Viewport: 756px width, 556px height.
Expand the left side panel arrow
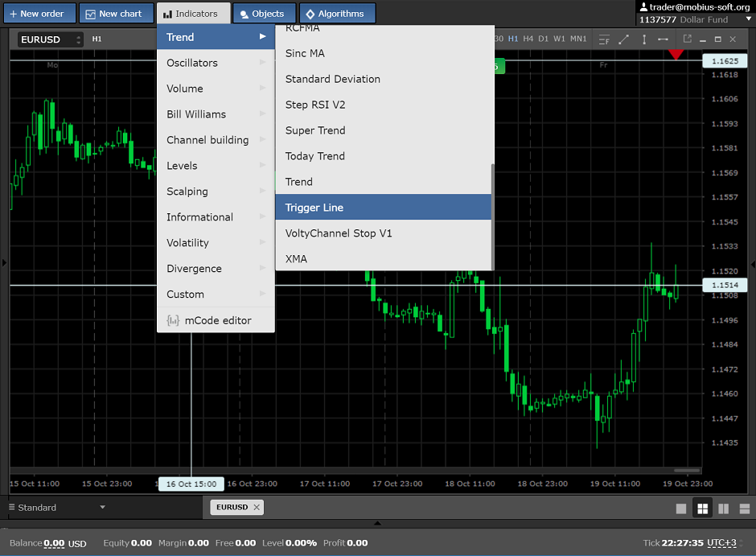pyautogui.click(x=4, y=263)
